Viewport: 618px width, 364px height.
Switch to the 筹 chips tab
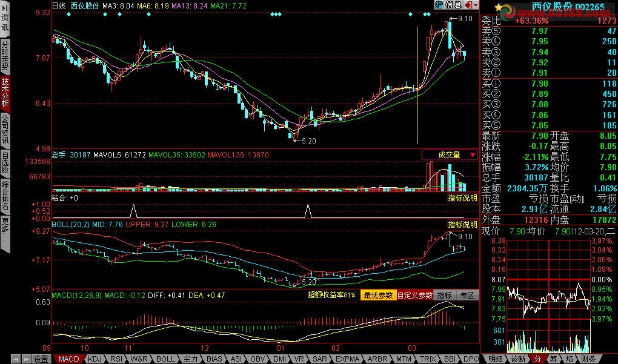[x=553, y=359]
